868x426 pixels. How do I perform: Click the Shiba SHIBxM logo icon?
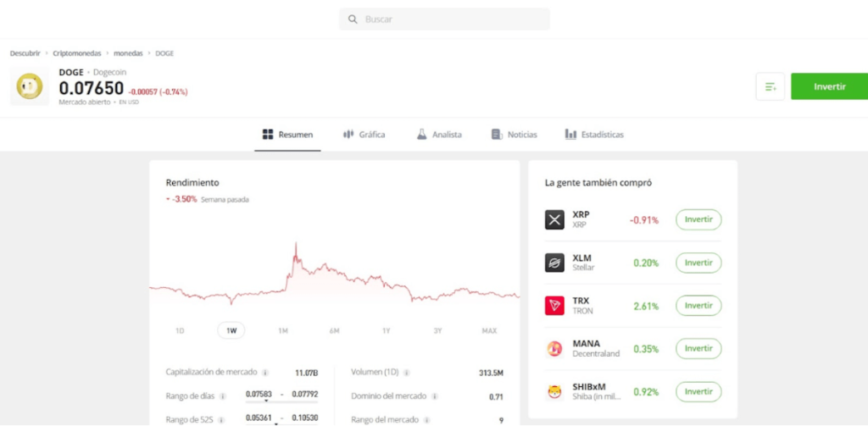tap(554, 391)
